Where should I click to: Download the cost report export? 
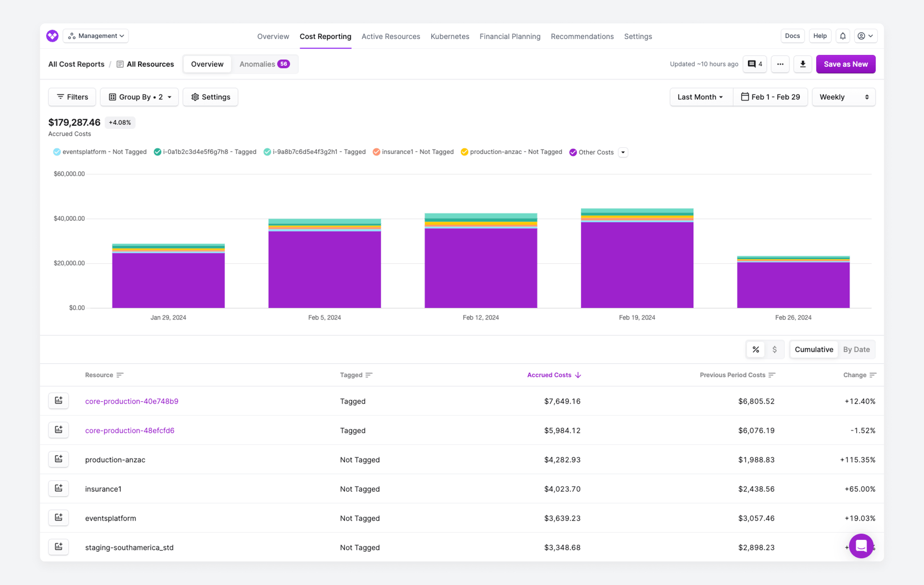coord(802,64)
